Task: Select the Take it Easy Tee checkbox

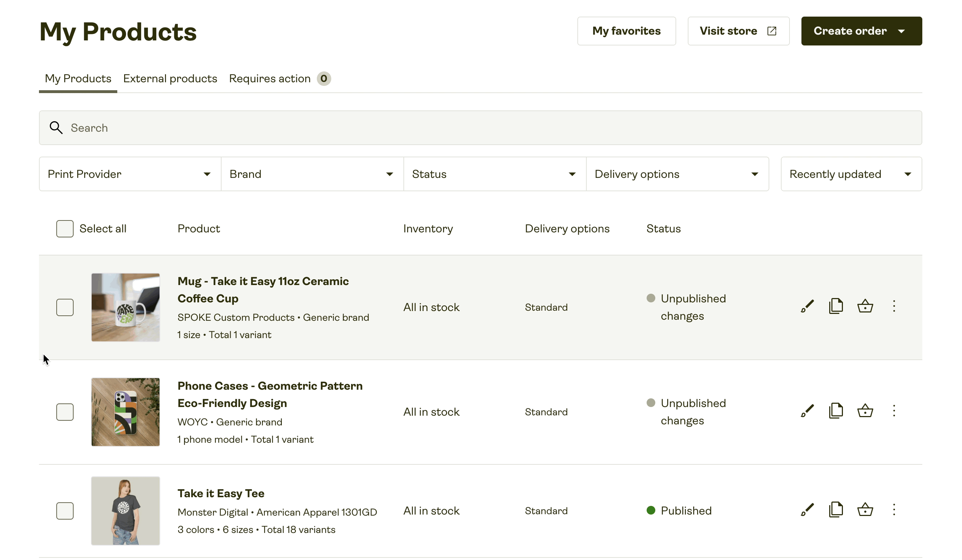Action: point(65,511)
